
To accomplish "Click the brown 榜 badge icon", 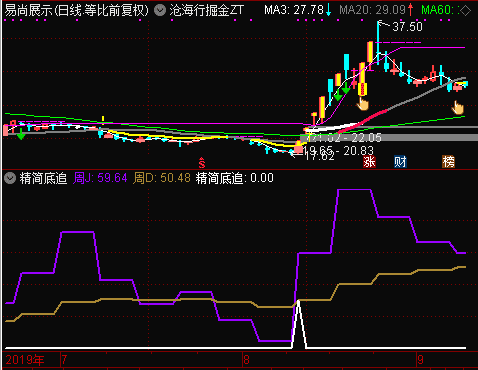I will (x=448, y=162).
